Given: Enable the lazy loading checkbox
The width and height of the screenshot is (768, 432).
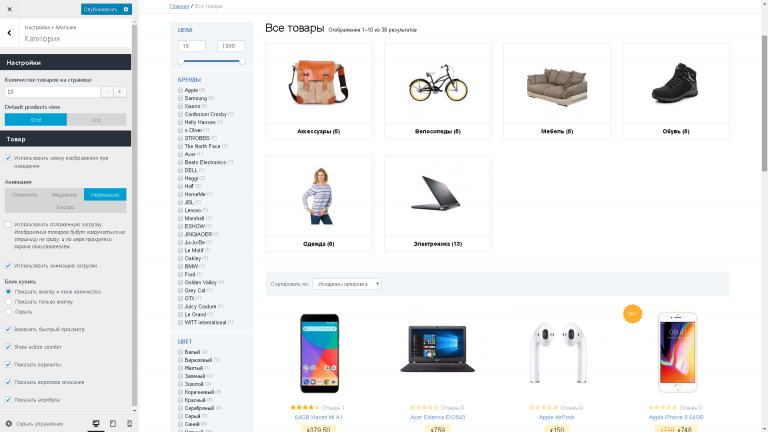Looking at the screenshot, I should [x=8, y=224].
